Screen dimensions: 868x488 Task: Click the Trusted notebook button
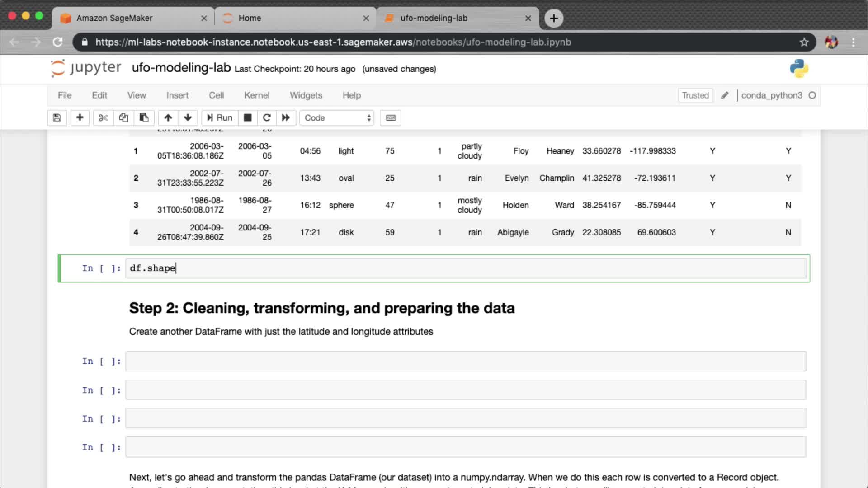(695, 95)
